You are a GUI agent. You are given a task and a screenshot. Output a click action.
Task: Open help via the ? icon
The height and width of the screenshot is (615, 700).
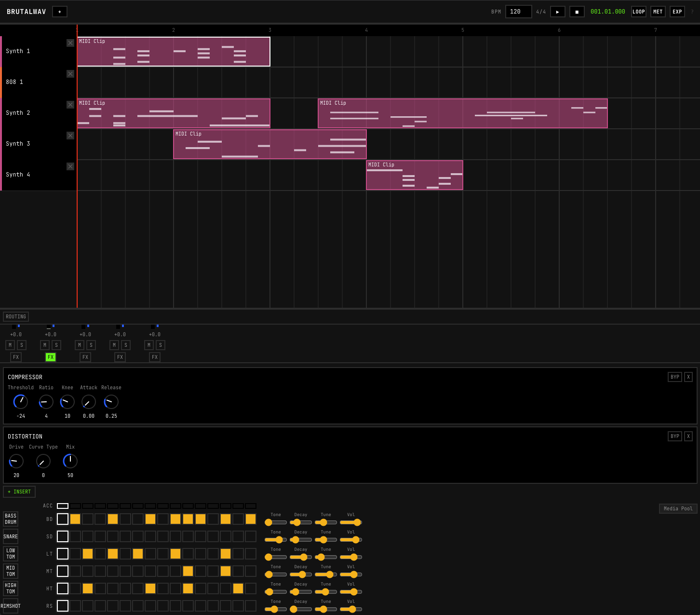(692, 12)
